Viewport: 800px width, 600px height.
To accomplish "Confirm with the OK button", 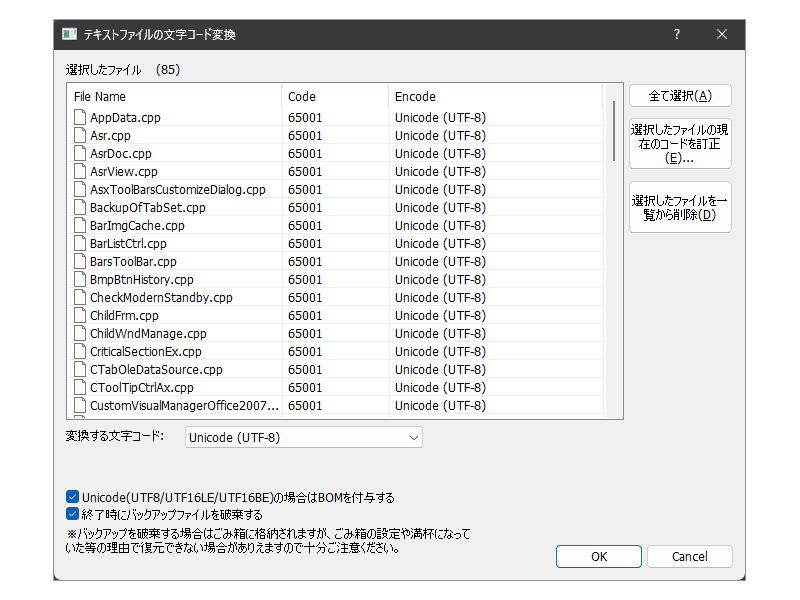I will (598, 556).
